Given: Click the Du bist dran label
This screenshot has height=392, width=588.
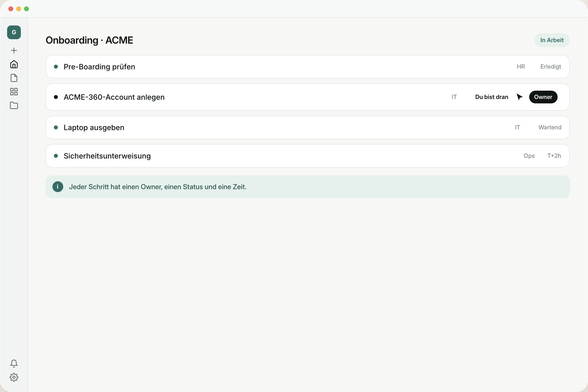Looking at the screenshot, I should (492, 97).
